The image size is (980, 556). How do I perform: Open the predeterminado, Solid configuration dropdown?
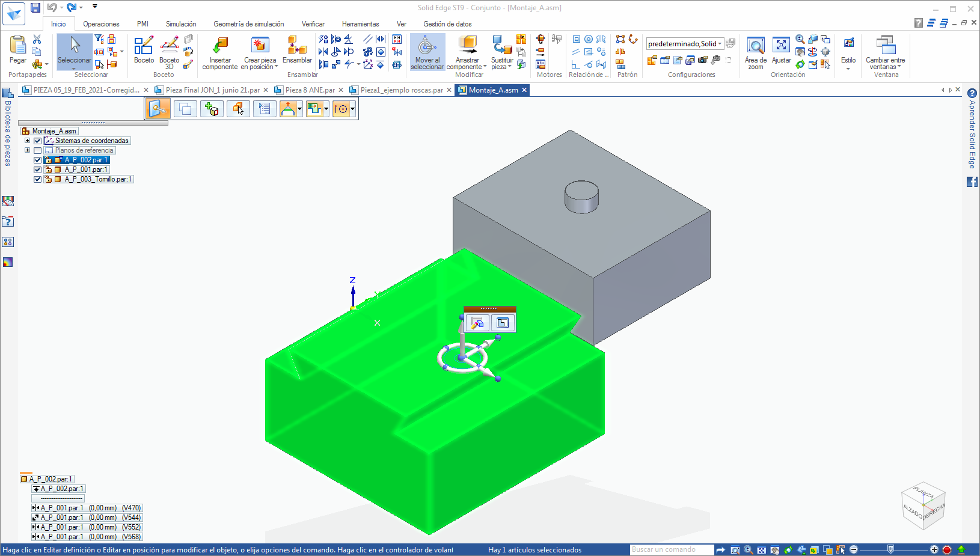point(720,44)
